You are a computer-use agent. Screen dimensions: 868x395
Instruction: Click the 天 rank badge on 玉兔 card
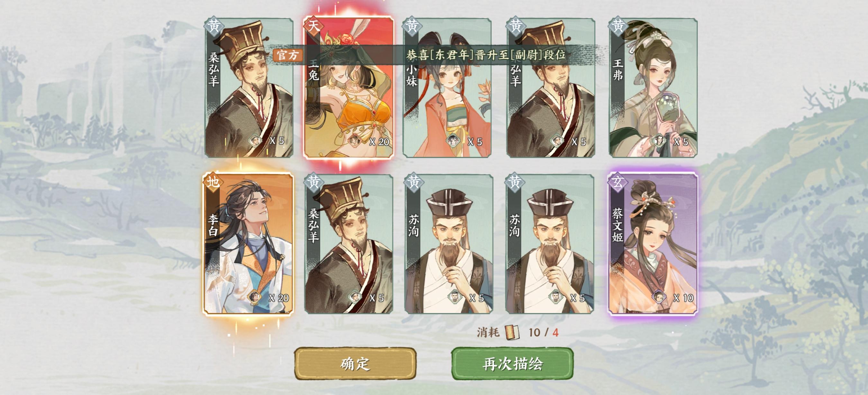pyautogui.click(x=313, y=26)
